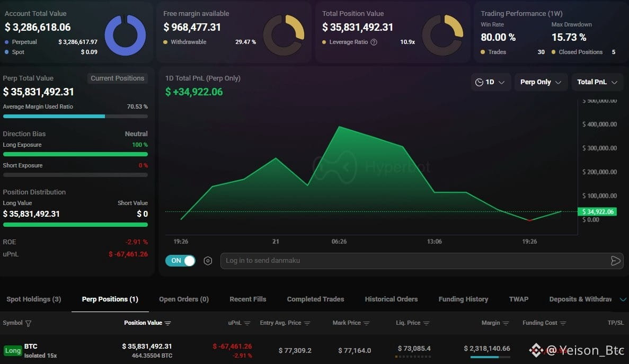Click the danmaku settings hexagon icon
This screenshot has width=629, height=364.
point(208,261)
